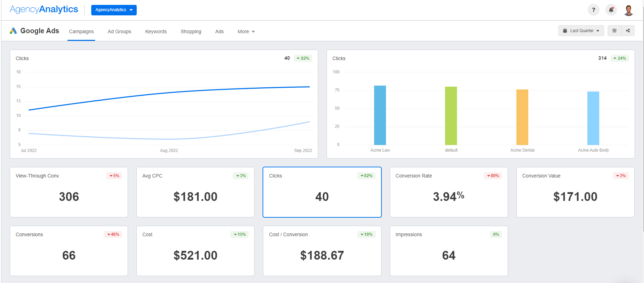Click the dark blue line in Clicks chart
The width and height of the screenshot is (644, 283).
(169, 93)
